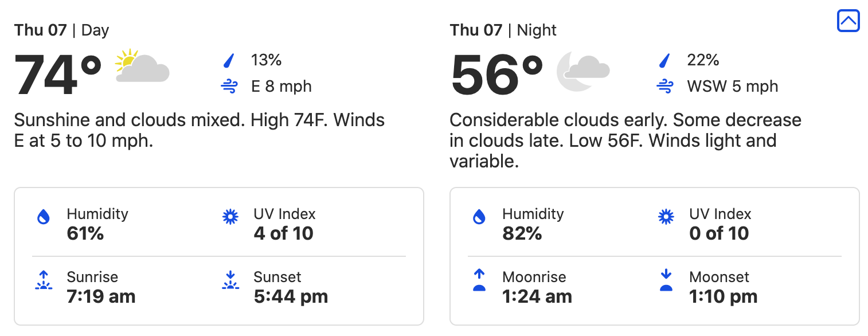The image size is (868, 336).
Task: Click the 74° daytime temperature
Action: (x=57, y=75)
